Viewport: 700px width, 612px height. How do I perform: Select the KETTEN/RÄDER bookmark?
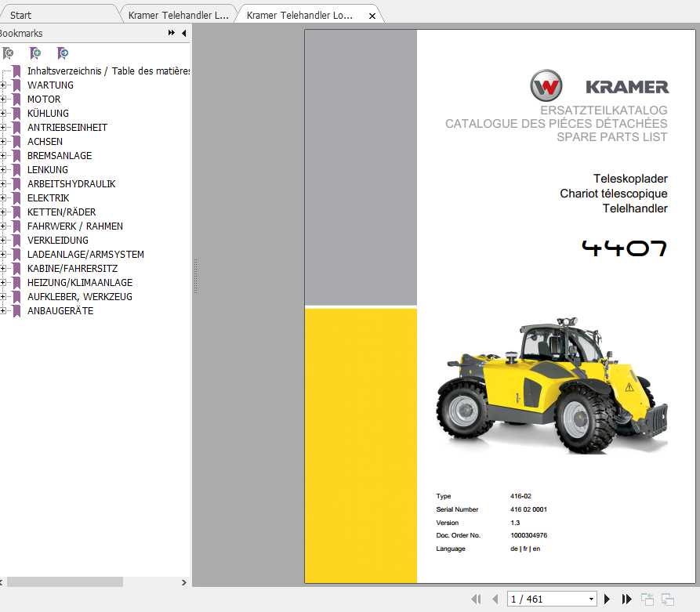point(62,212)
